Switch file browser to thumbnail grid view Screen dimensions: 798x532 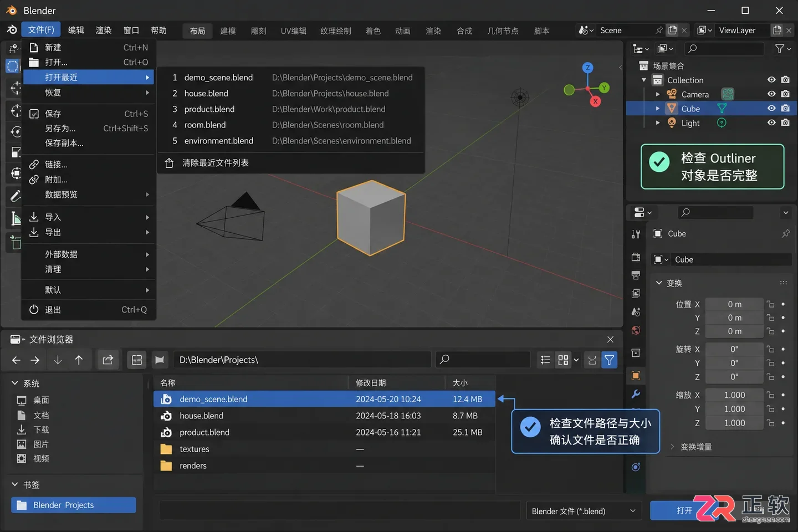click(x=563, y=360)
